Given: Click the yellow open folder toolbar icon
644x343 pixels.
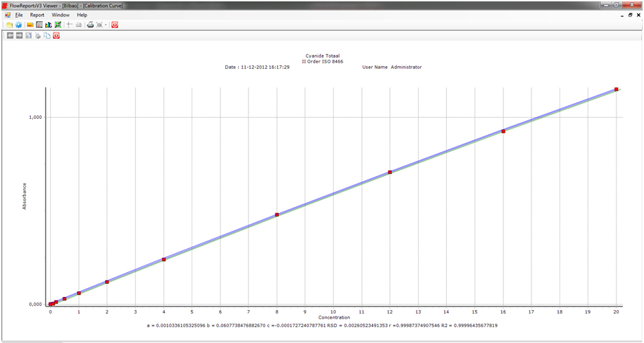Looking at the screenshot, I should [9, 25].
